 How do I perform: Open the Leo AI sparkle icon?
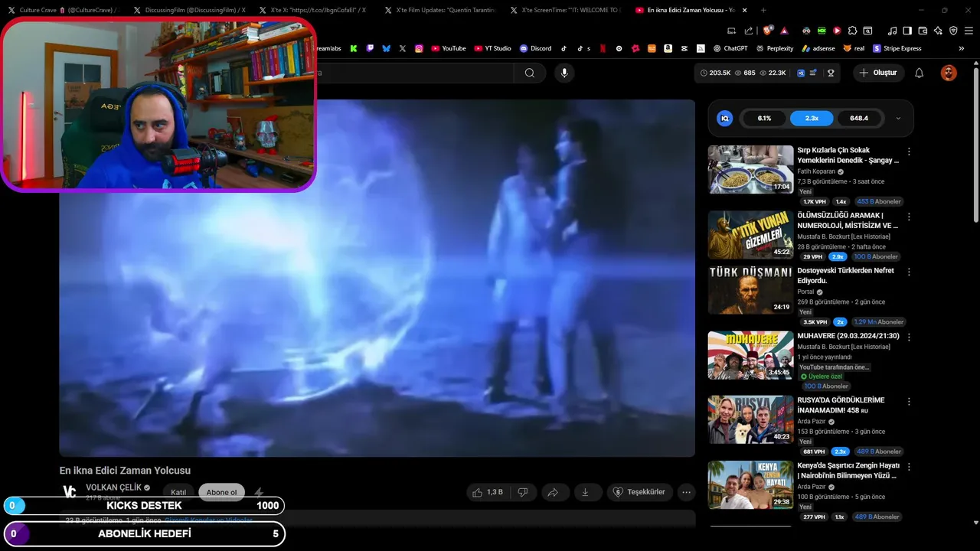click(938, 31)
